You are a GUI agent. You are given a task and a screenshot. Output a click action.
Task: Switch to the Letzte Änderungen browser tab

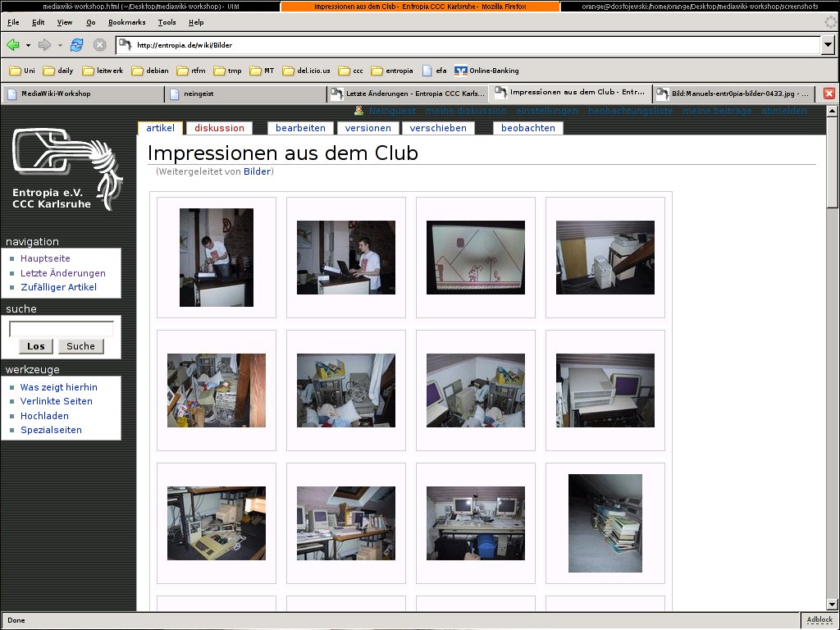tap(408, 94)
